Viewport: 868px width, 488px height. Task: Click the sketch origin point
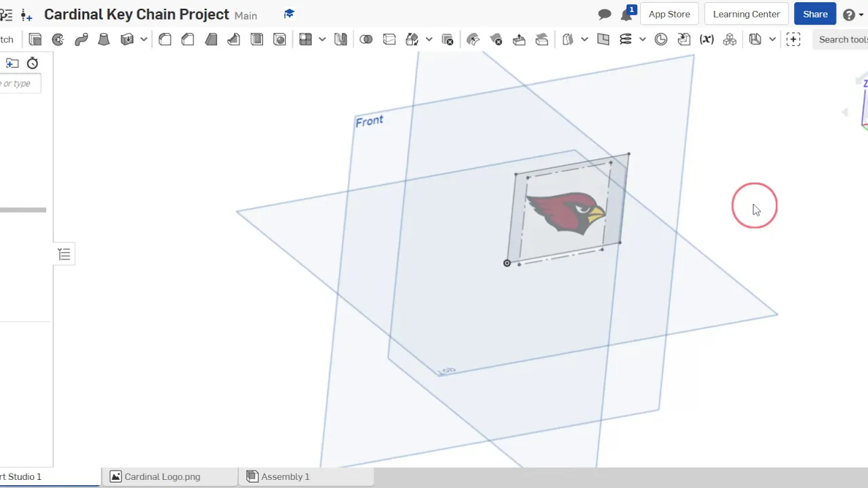[507, 263]
